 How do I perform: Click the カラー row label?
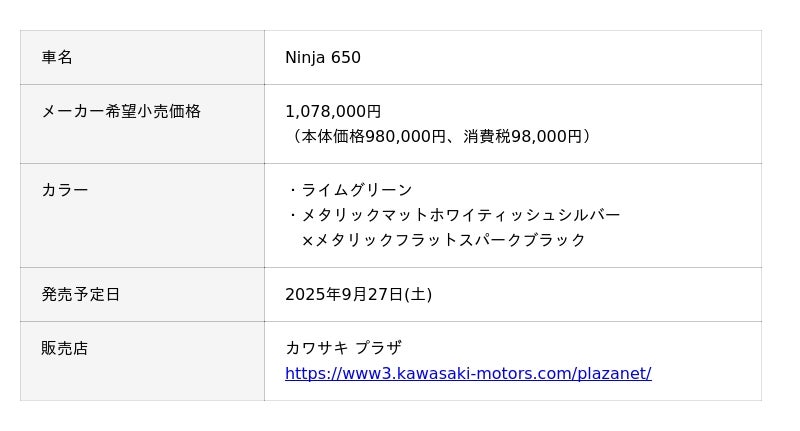(65, 190)
